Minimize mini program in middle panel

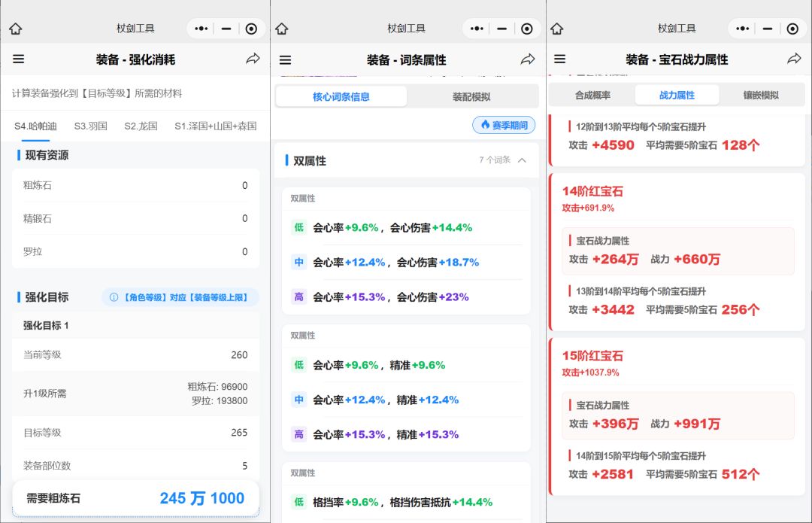[501, 29]
